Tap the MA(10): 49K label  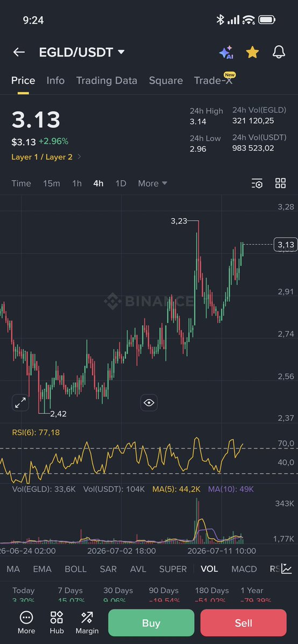tap(231, 489)
